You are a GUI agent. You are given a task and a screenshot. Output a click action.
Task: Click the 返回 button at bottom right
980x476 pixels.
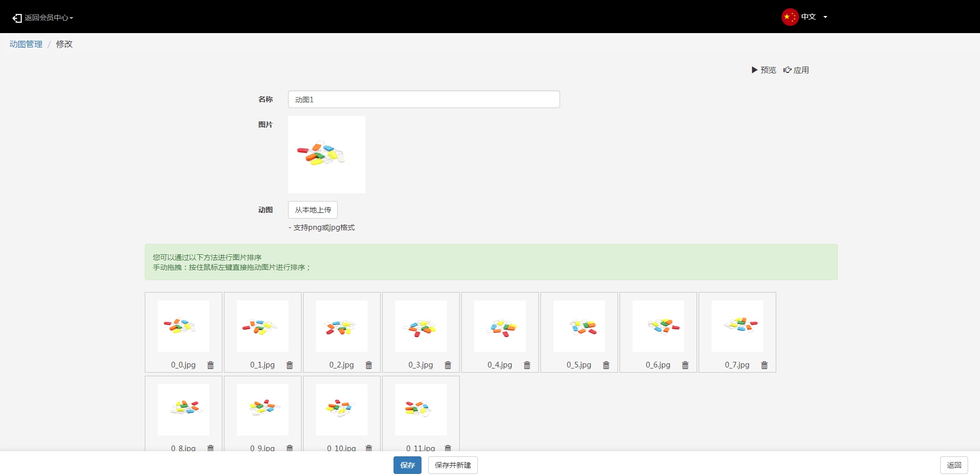(954, 465)
